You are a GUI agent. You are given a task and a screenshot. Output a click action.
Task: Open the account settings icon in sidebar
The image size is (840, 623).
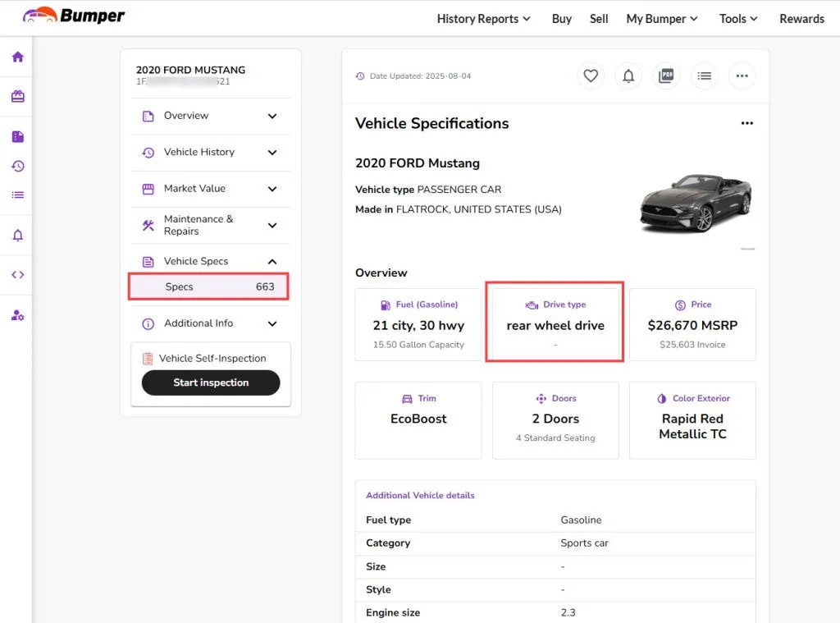pyautogui.click(x=18, y=315)
